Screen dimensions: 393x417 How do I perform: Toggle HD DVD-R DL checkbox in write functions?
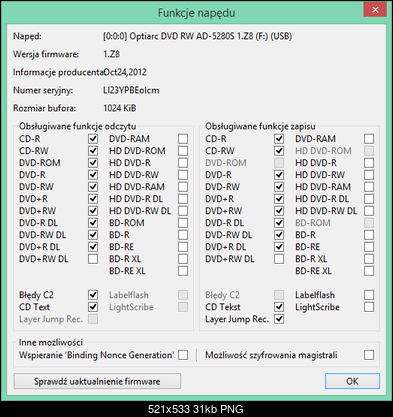(369, 199)
